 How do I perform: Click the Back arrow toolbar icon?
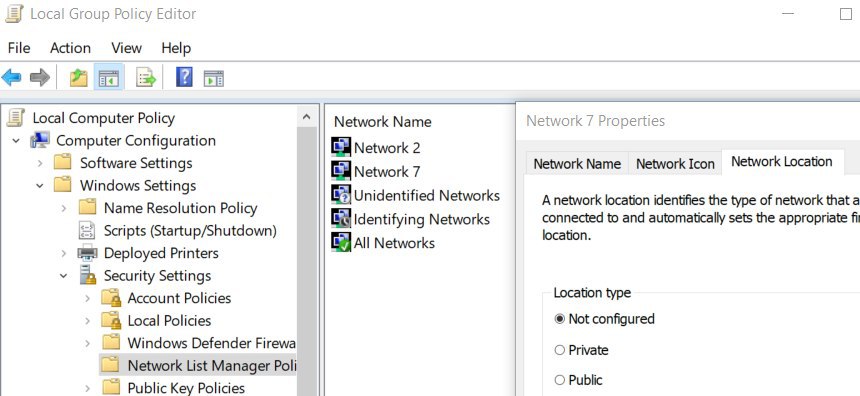[x=12, y=77]
